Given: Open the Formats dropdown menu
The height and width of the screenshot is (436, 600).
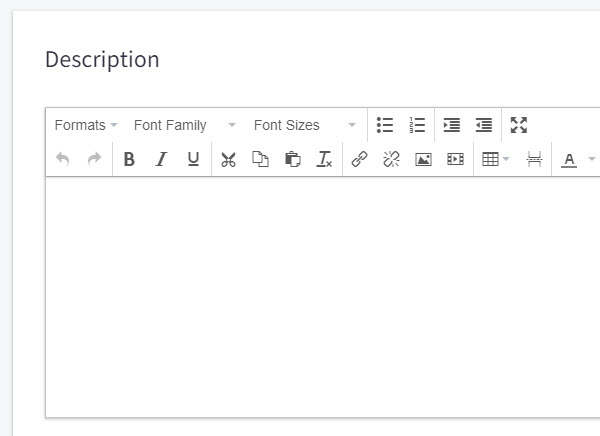Looking at the screenshot, I should click(86, 125).
